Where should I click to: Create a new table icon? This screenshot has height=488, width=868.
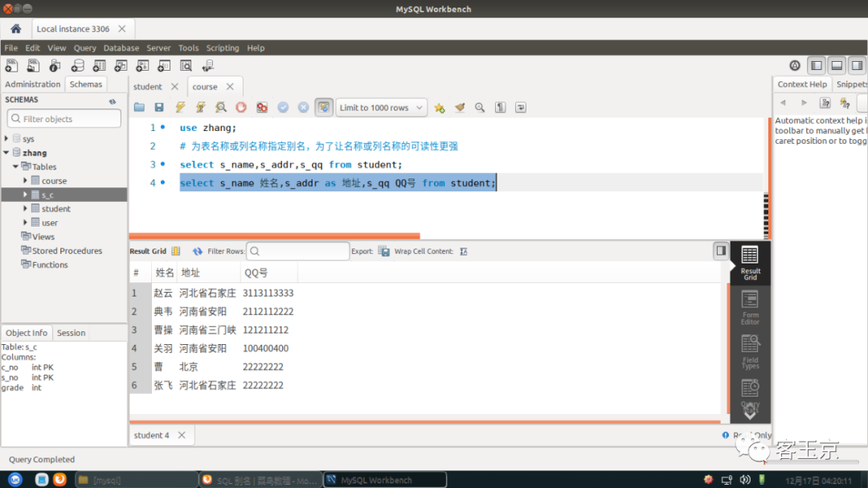click(x=99, y=66)
